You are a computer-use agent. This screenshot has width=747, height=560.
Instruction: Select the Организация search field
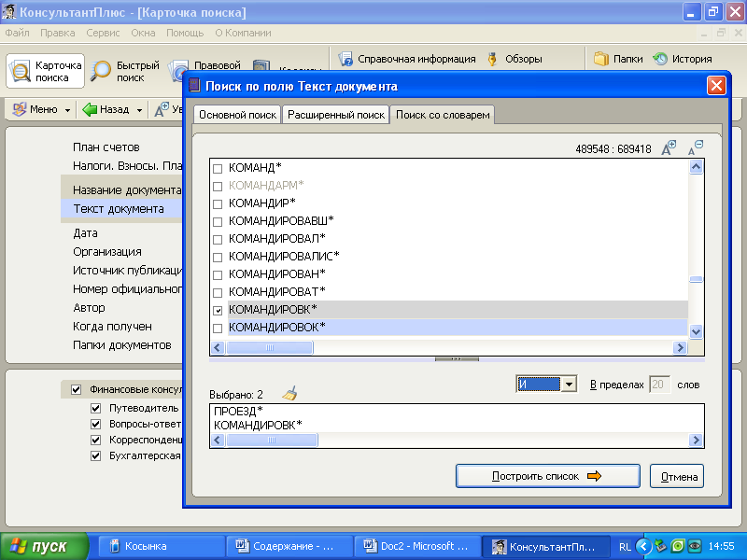[107, 252]
